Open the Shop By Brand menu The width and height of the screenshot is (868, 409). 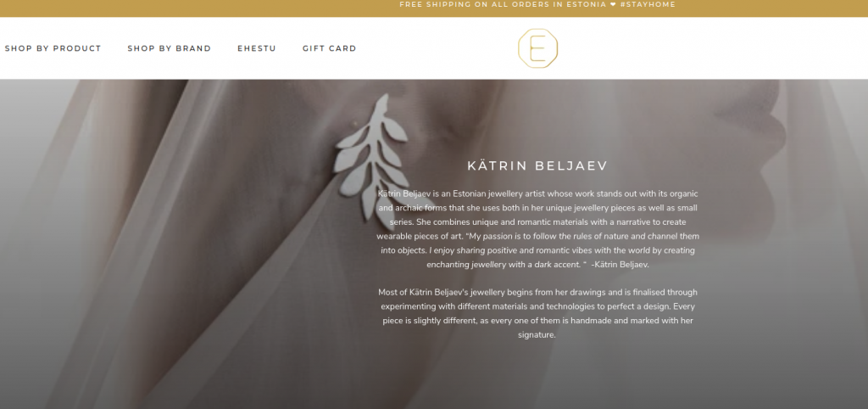[x=170, y=48]
